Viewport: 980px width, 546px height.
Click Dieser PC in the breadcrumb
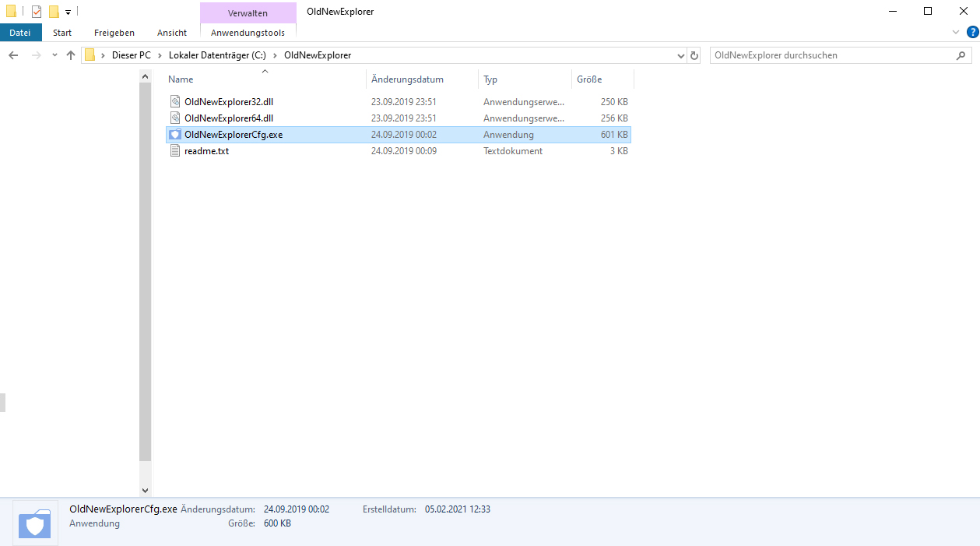[132, 55]
